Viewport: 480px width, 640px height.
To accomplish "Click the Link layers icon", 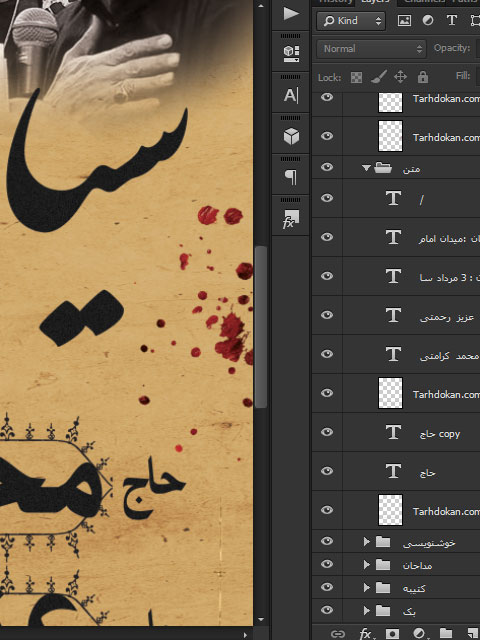I will pos(338,634).
